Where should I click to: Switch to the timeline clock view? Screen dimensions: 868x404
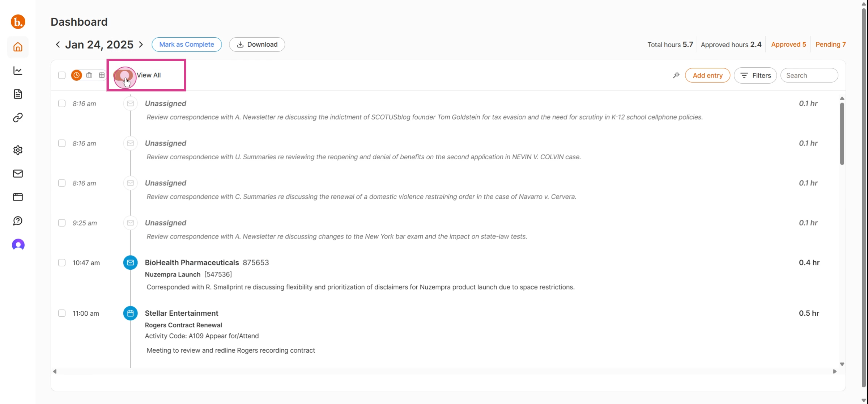click(76, 75)
